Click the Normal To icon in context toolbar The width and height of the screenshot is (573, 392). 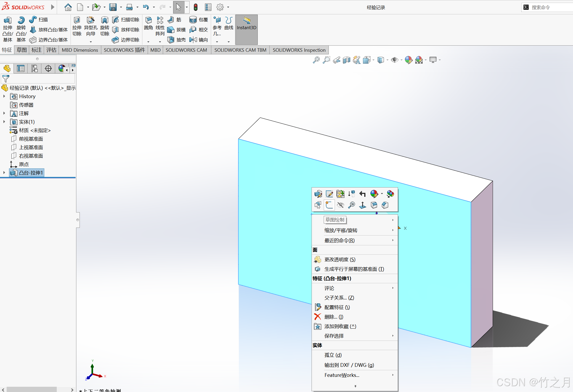coord(362,205)
